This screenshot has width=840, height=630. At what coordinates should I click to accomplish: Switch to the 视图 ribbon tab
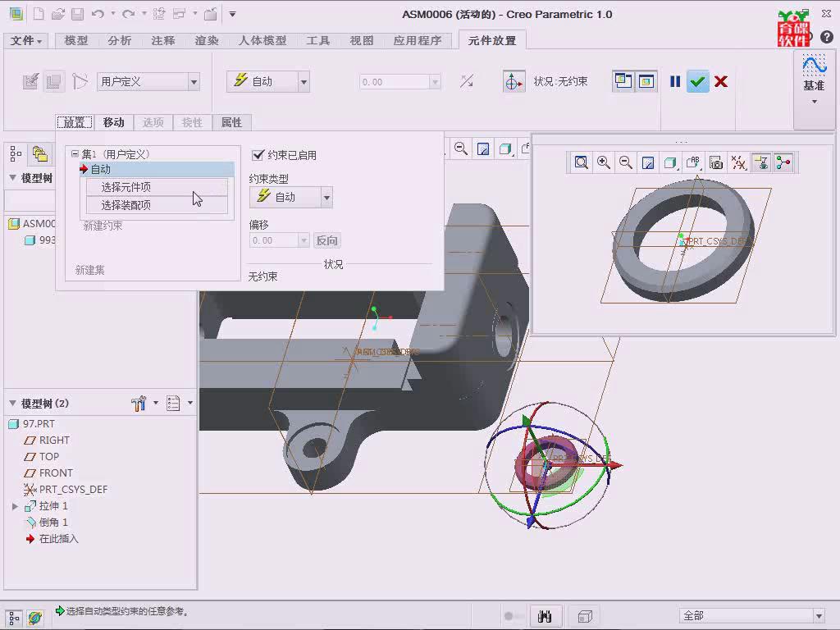click(x=362, y=40)
